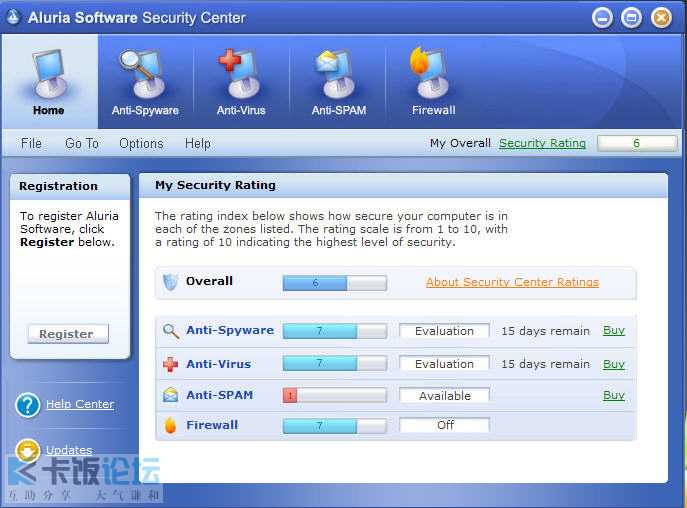Image resolution: width=687 pixels, height=508 pixels.
Task: Click the Anti-SPAM Available status box
Action: click(444, 396)
